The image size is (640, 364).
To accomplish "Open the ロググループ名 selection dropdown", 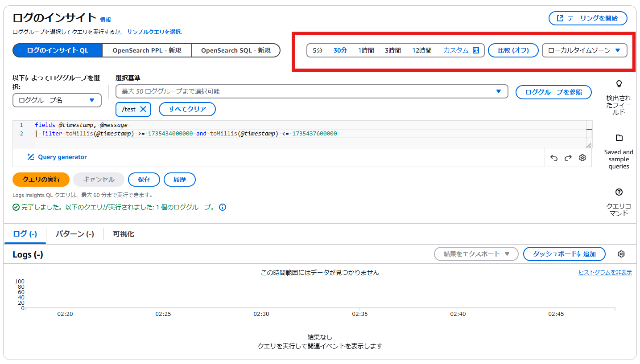I will [x=57, y=100].
